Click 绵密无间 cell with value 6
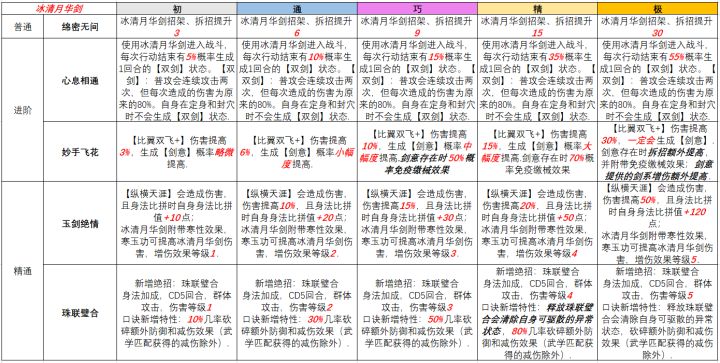The height and width of the screenshot is (363, 720). (x=297, y=27)
